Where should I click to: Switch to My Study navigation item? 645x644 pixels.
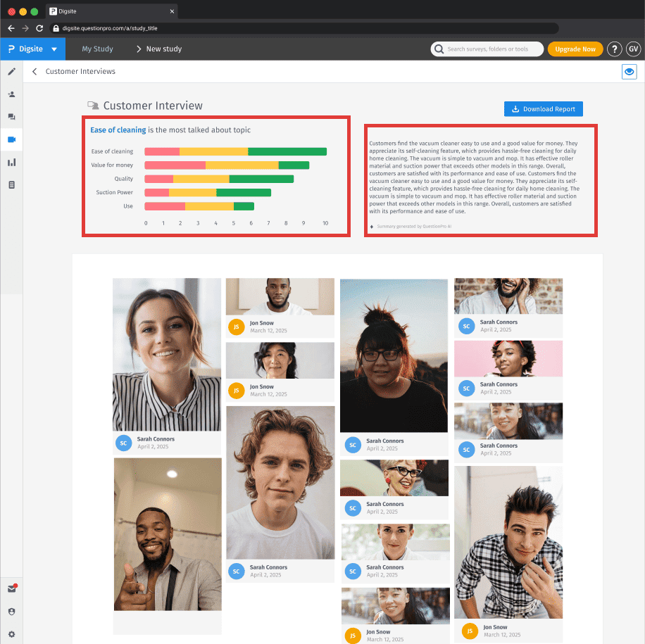[x=97, y=49]
